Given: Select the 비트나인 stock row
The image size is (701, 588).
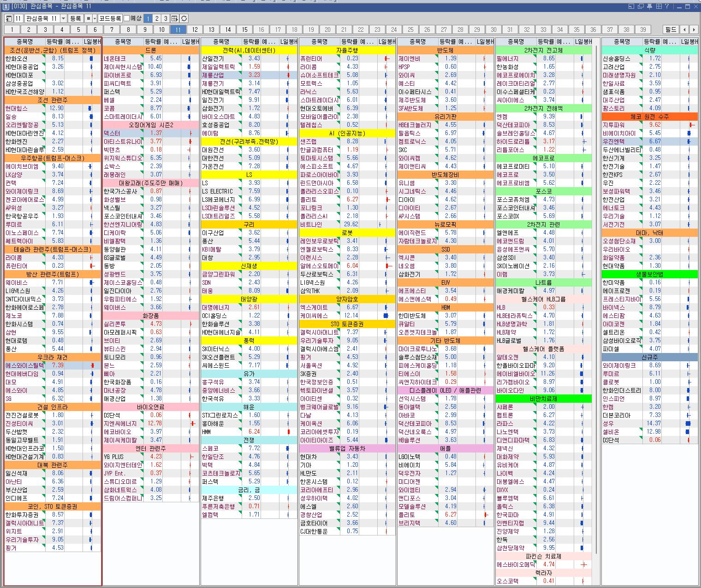Looking at the screenshot, I should 347,224.
